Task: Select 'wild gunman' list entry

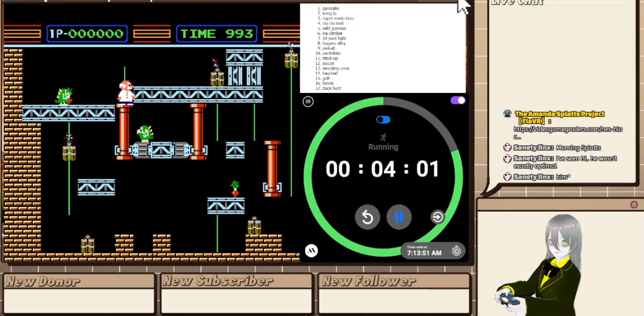Action: tap(334, 28)
